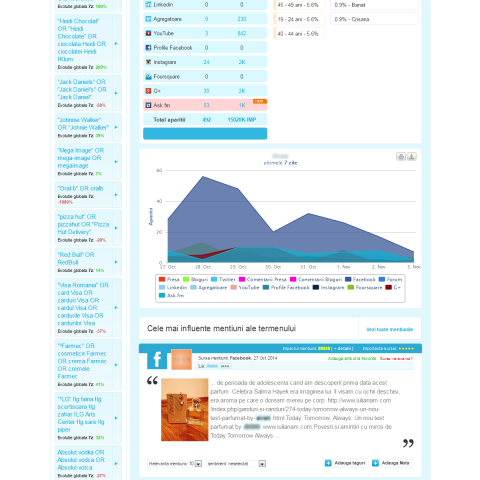Expand the "pizza hut" term arrow
This screenshot has width=480, height=480.
[x=116, y=228]
